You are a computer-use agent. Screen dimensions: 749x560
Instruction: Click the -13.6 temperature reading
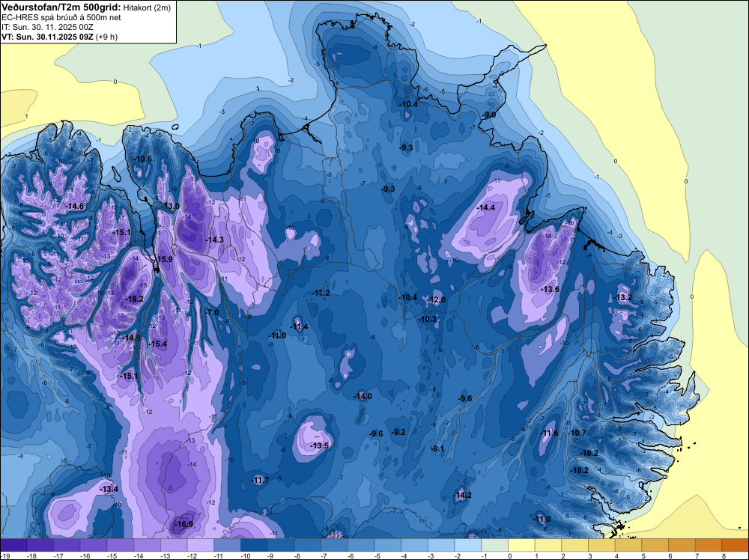550,289
